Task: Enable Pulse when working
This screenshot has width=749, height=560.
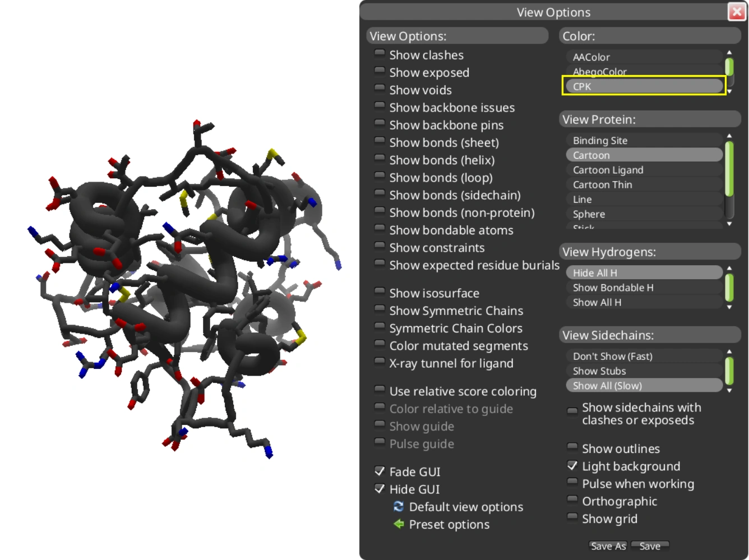Action: click(x=572, y=483)
